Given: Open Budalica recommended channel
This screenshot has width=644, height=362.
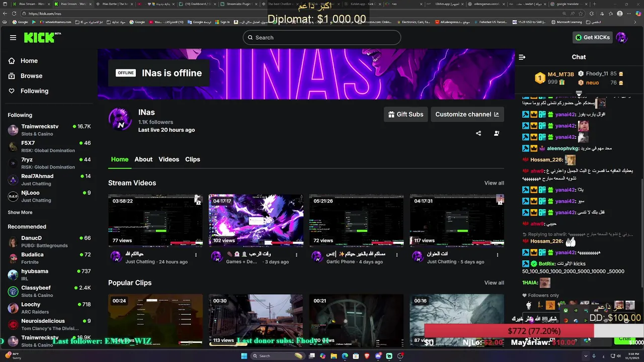Looking at the screenshot, I should (x=49, y=258).
